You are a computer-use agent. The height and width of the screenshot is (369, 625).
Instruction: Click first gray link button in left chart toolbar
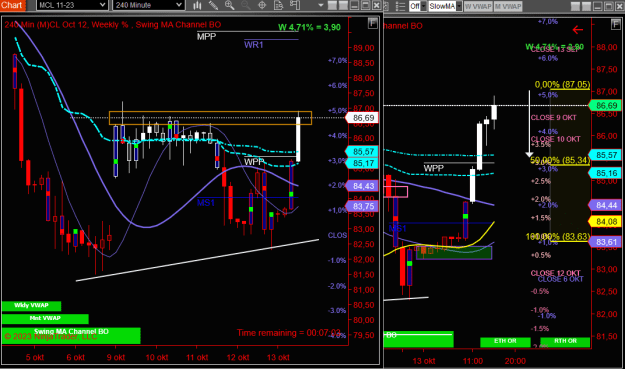332,6
